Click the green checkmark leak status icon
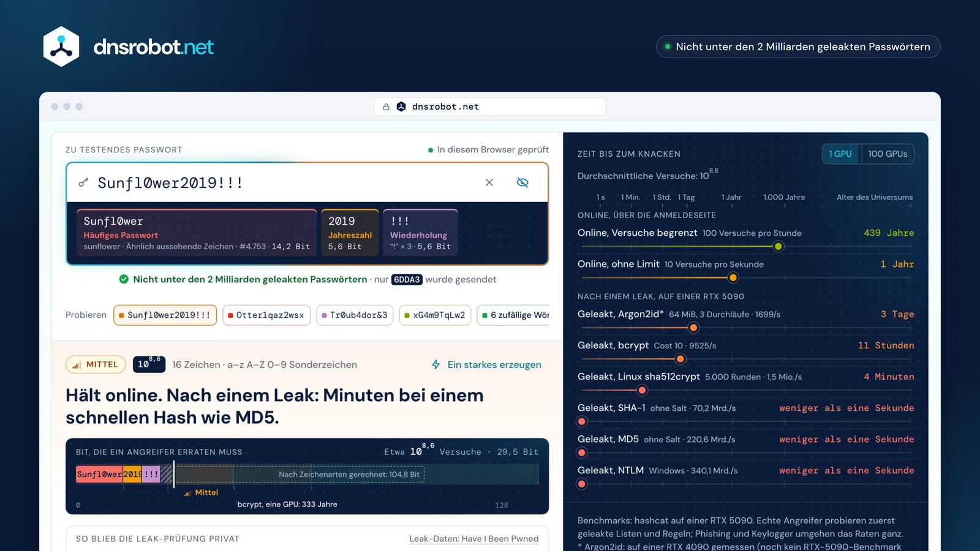 pyautogui.click(x=124, y=279)
